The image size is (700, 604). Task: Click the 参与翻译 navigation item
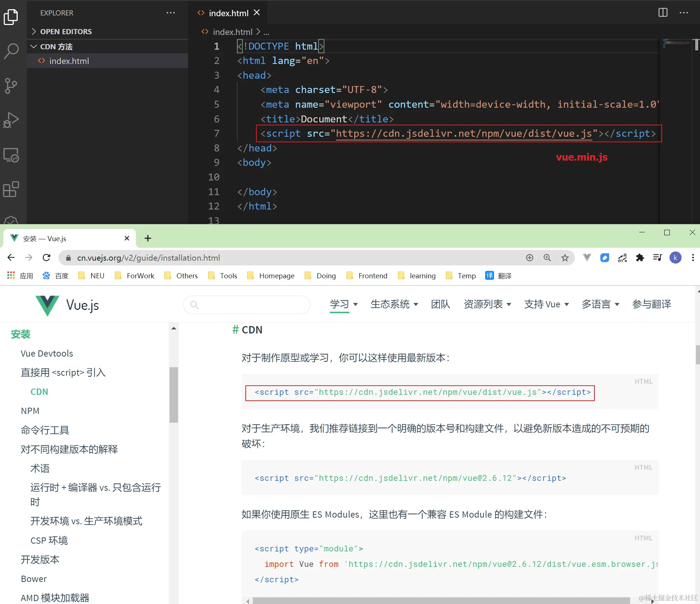click(x=651, y=304)
